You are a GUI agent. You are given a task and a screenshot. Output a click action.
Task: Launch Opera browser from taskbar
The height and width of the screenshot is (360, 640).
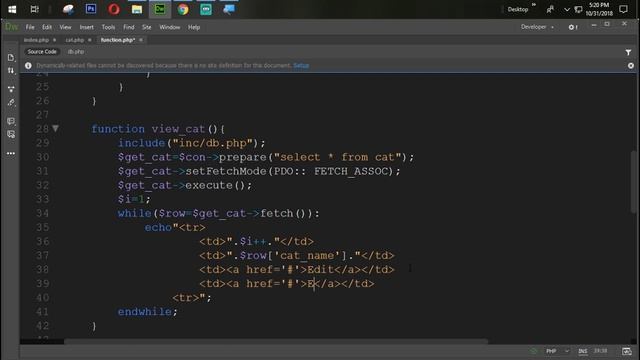pos(114,9)
